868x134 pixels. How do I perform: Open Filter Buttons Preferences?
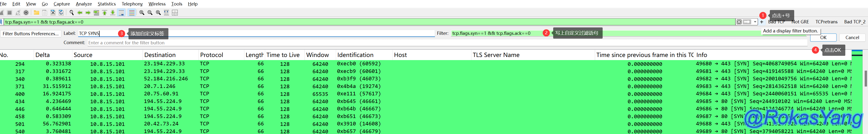pos(31,34)
